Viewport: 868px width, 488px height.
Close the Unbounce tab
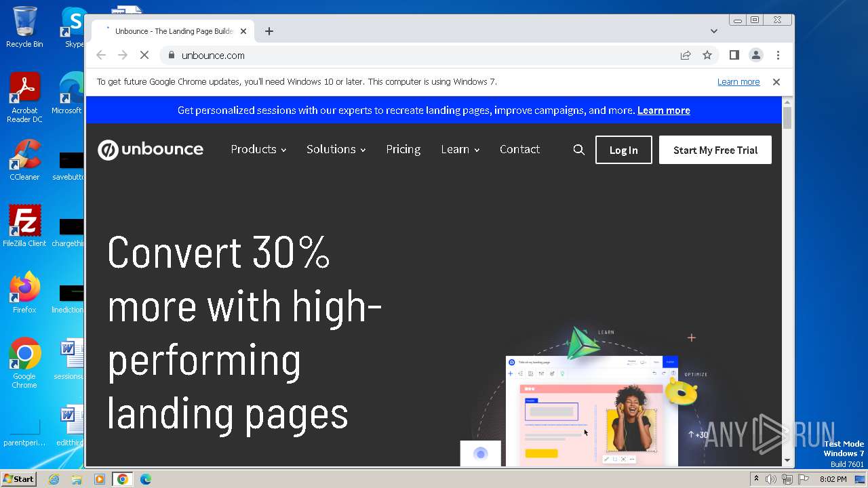[243, 31]
